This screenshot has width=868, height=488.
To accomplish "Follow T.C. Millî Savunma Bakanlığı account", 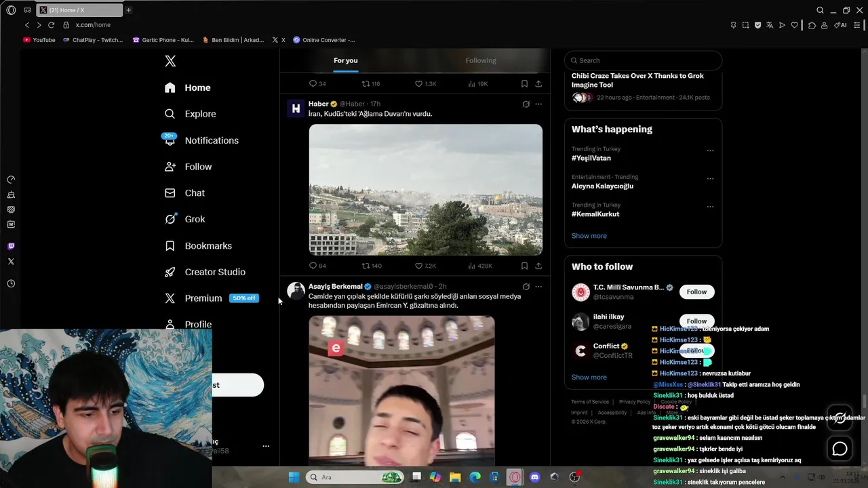I will pyautogui.click(x=696, y=292).
